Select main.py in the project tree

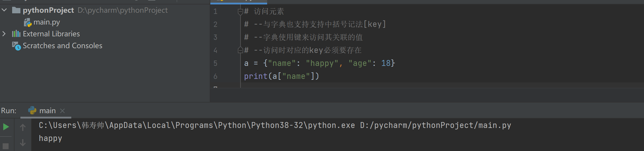click(x=46, y=22)
